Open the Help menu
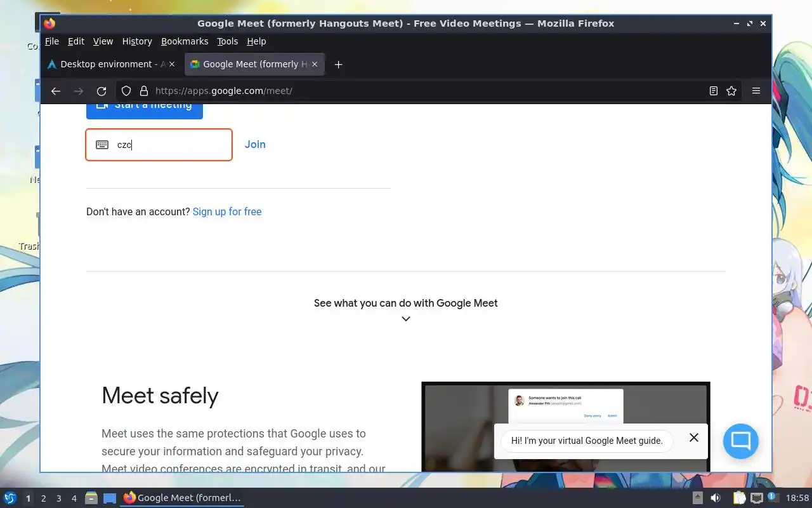 tap(256, 41)
